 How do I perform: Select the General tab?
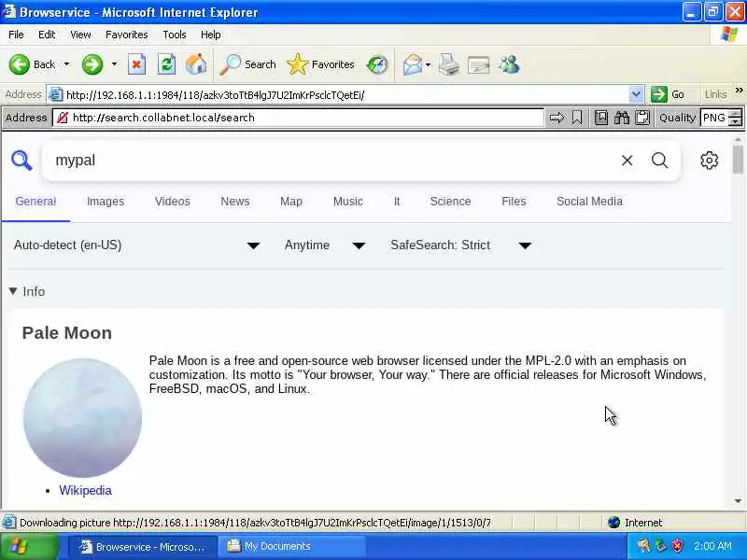35,202
